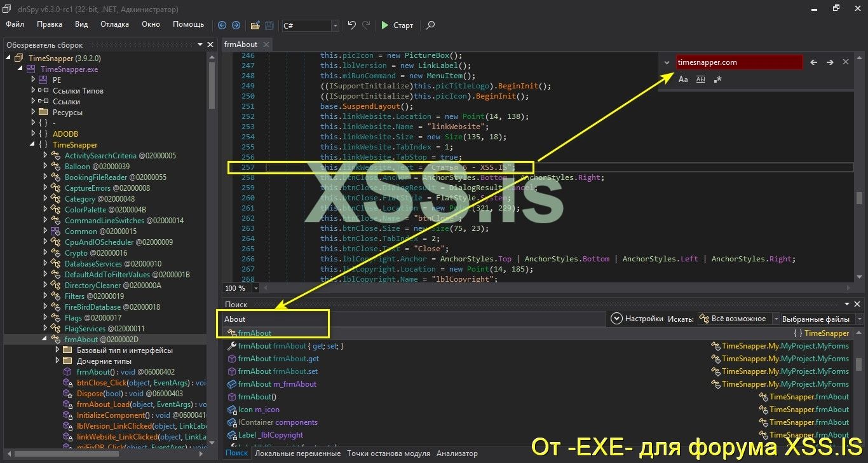Click the Redo toolbar icon
This screenshot has height=463, width=868.
(x=366, y=25)
